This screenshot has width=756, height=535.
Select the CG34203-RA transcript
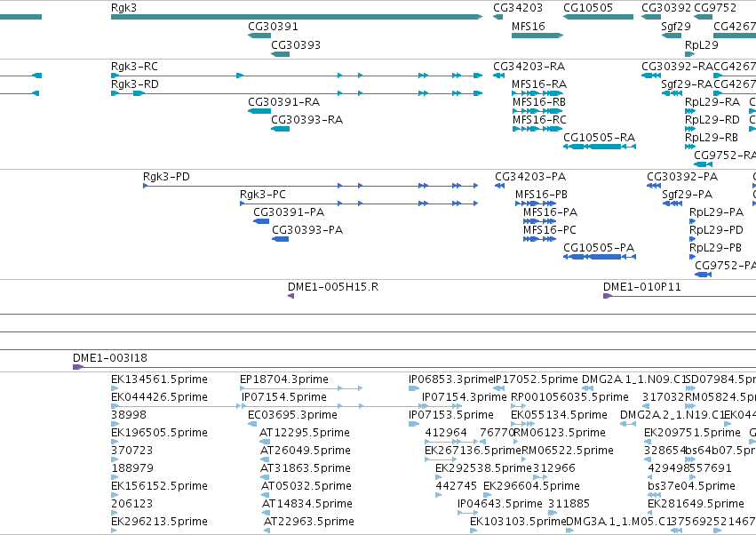coord(498,76)
